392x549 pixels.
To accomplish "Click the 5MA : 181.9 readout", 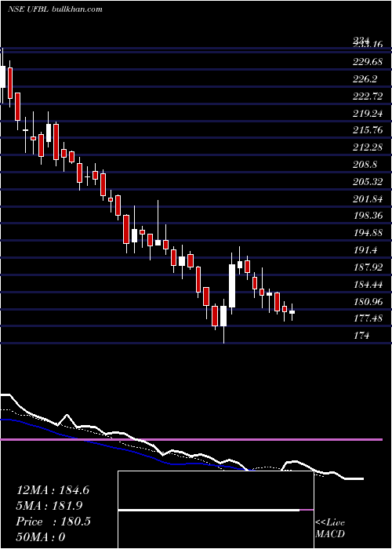I will pyautogui.click(x=49, y=506).
